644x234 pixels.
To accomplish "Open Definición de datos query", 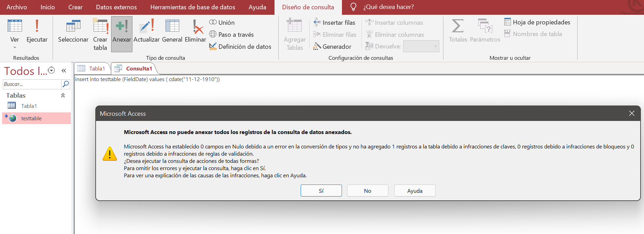I will (x=240, y=47).
